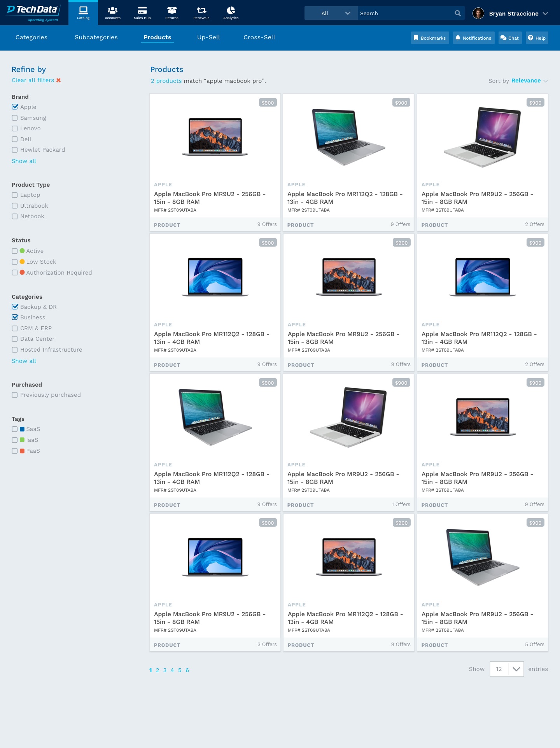Open the Chat bubble button

coord(510,38)
